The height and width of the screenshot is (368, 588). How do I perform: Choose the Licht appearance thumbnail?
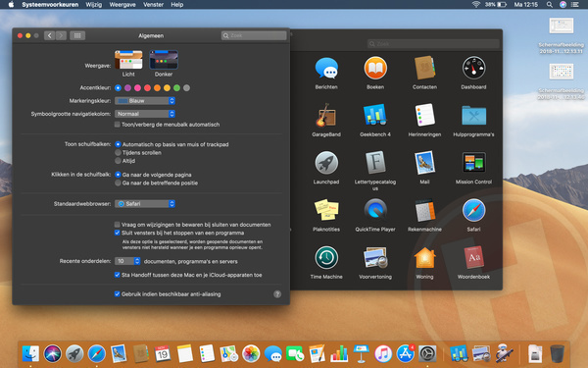click(128, 60)
